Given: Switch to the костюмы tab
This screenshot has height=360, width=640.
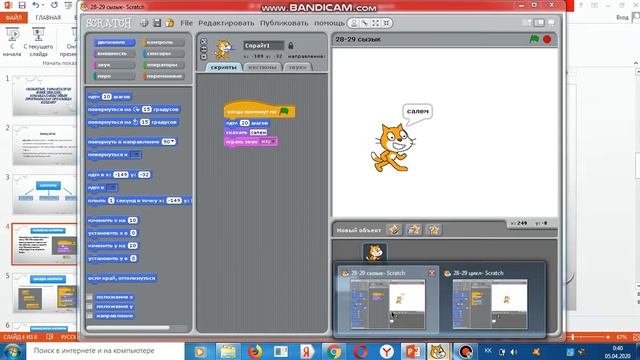Looking at the screenshot, I should click(262, 67).
